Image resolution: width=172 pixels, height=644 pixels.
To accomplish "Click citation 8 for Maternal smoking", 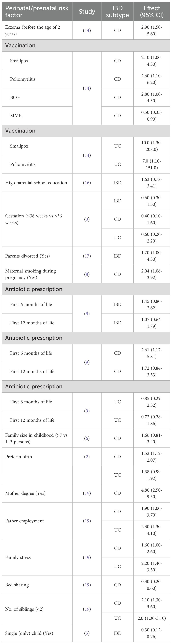I will pos(87,274).
